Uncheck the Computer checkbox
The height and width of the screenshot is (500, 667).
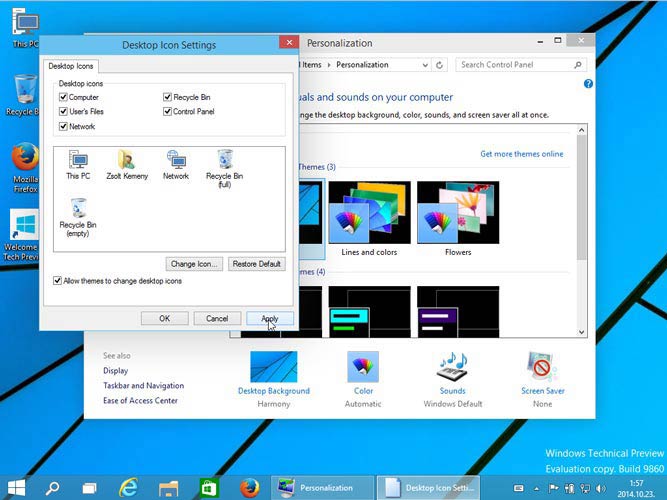[63, 97]
